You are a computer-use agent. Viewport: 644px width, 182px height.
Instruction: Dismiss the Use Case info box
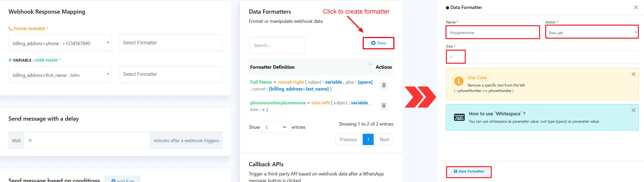[633, 74]
